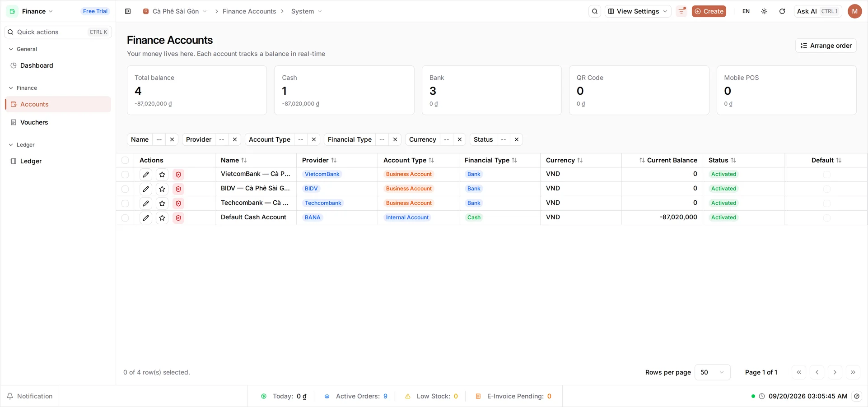
Task: Open the Cà Phê Sài Gòn breadcrumb dropdown
Action: click(x=175, y=11)
